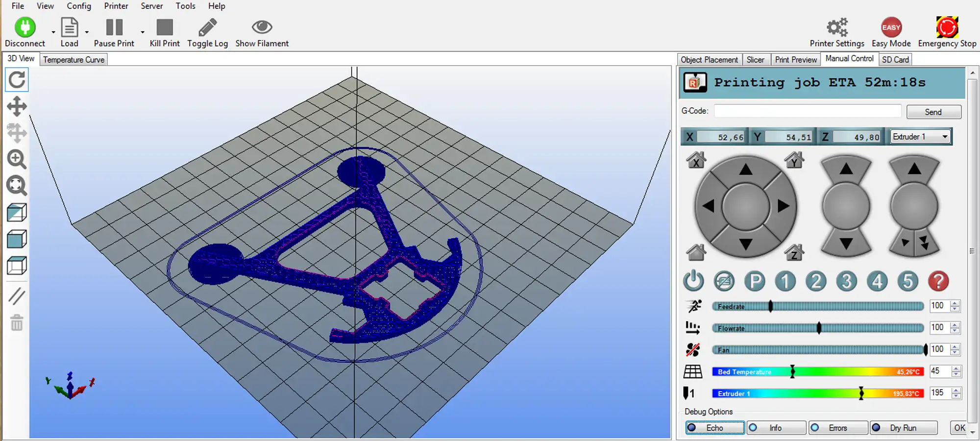This screenshot has height=441, width=980.
Task: Click the zoom to fit objects icon
Action: 17,186
